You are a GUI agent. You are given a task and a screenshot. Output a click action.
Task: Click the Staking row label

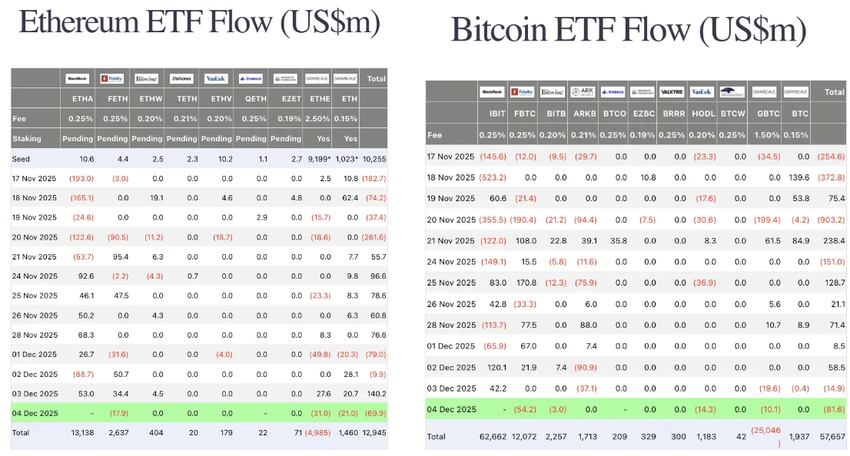click(27, 138)
